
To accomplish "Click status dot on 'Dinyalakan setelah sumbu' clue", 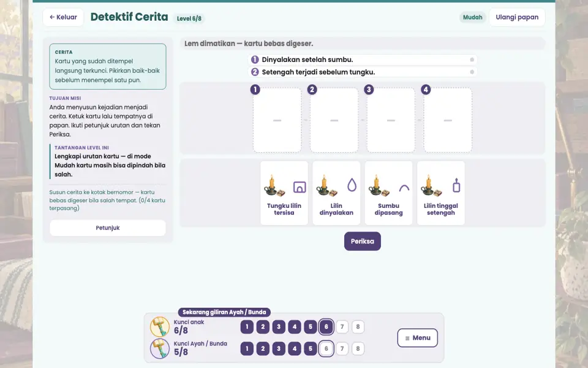I will [472, 59].
